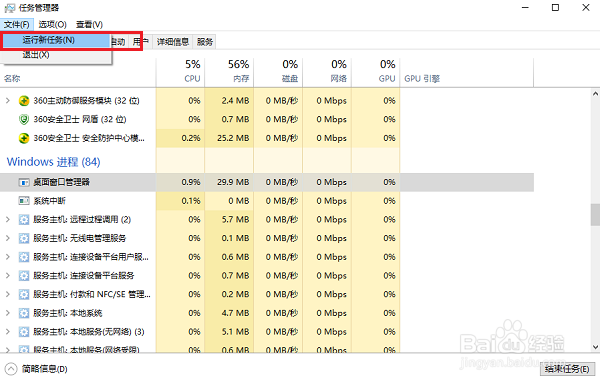The height and width of the screenshot is (384, 600).
Task: Collapse to 简略信息(D) view with arrow
Action: [x=11, y=369]
